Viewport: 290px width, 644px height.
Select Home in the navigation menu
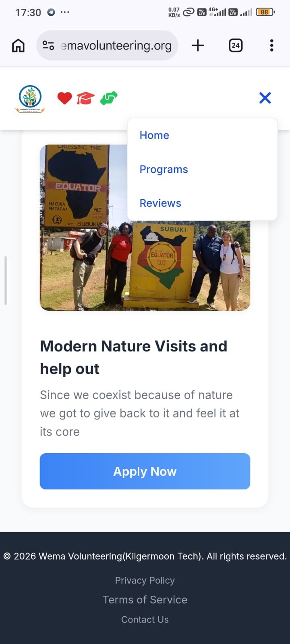(154, 135)
